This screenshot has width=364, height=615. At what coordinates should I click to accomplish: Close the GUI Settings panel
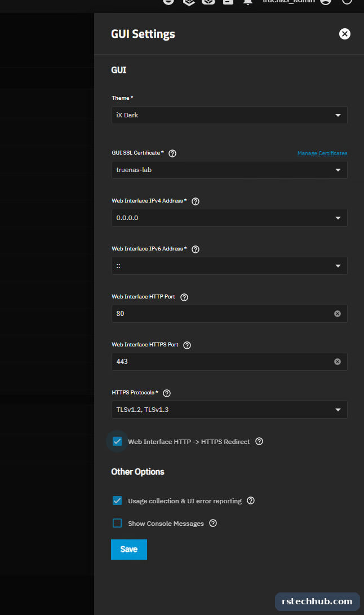point(344,34)
